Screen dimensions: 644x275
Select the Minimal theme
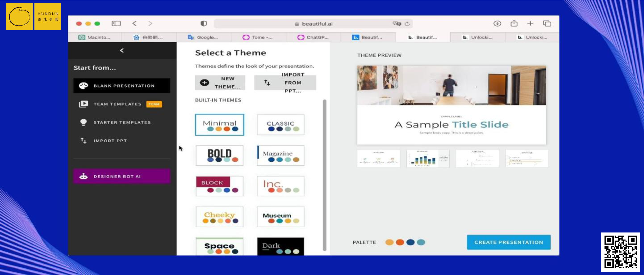click(x=220, y=125)
